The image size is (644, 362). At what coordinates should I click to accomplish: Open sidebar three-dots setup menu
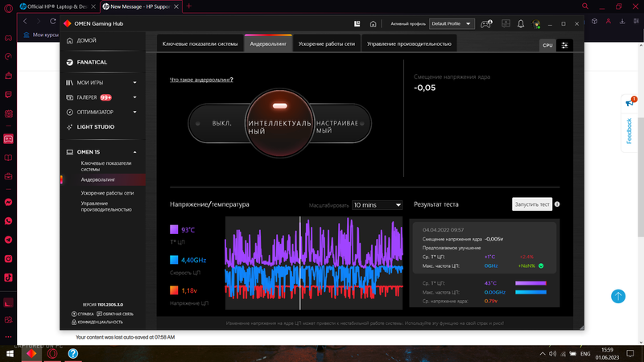point(8,337)
